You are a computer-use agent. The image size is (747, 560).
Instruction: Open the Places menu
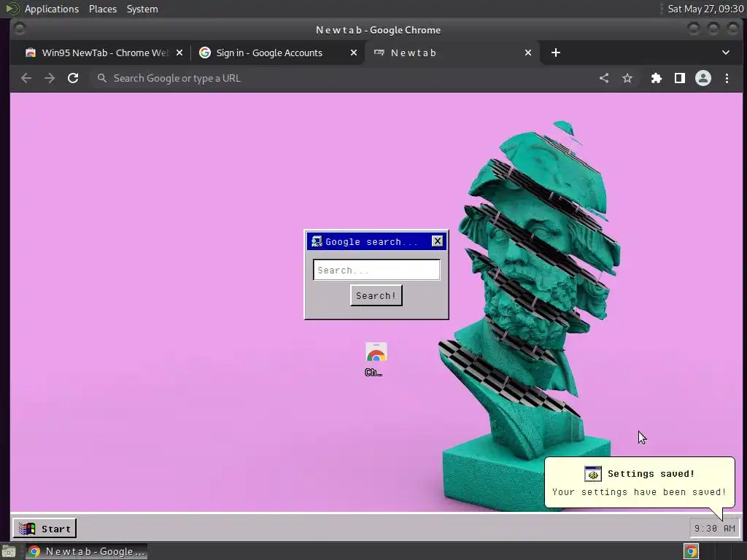click(x=103, y=9)
